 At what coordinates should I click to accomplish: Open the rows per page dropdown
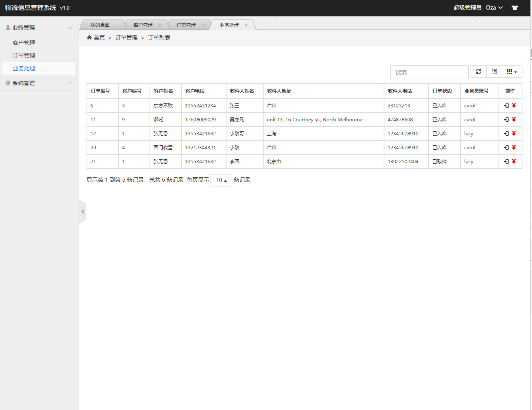coord(221,180)
